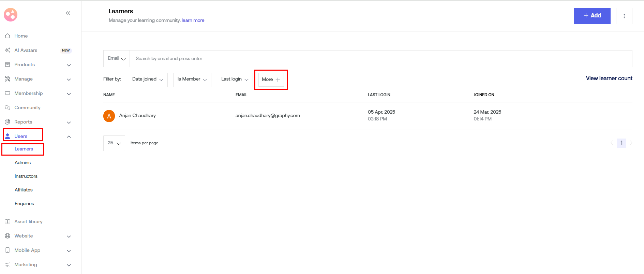Click Anjan Chaudhary's orange avatar

(x=109, y=116)
